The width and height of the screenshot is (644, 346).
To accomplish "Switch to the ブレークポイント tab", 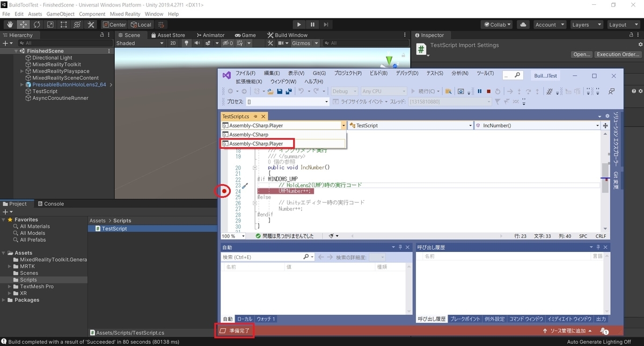I will (465, 319).
